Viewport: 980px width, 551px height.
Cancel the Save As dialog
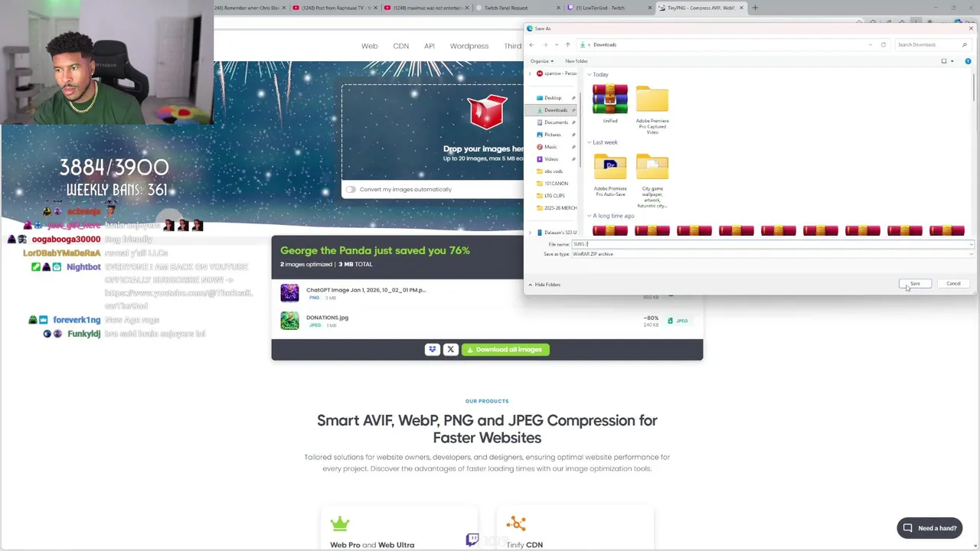(953, 284)
